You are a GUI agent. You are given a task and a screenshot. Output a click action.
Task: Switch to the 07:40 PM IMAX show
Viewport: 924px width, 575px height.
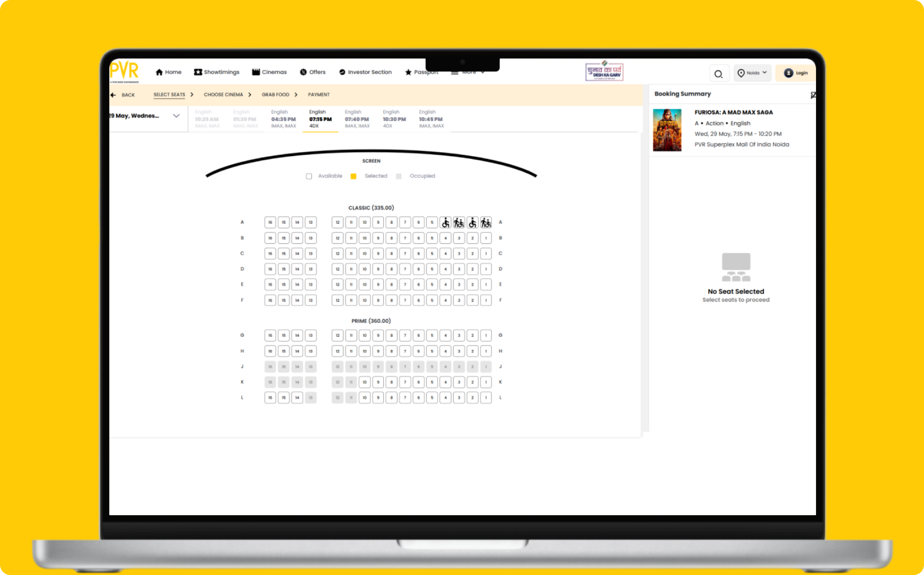coord(357,119)
